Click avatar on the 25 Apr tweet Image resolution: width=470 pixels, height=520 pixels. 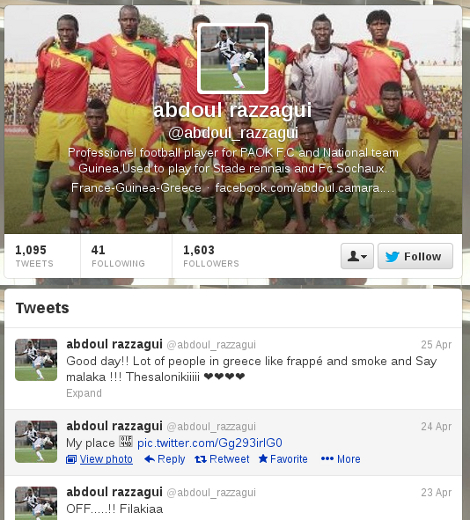[x=36, y=360]
